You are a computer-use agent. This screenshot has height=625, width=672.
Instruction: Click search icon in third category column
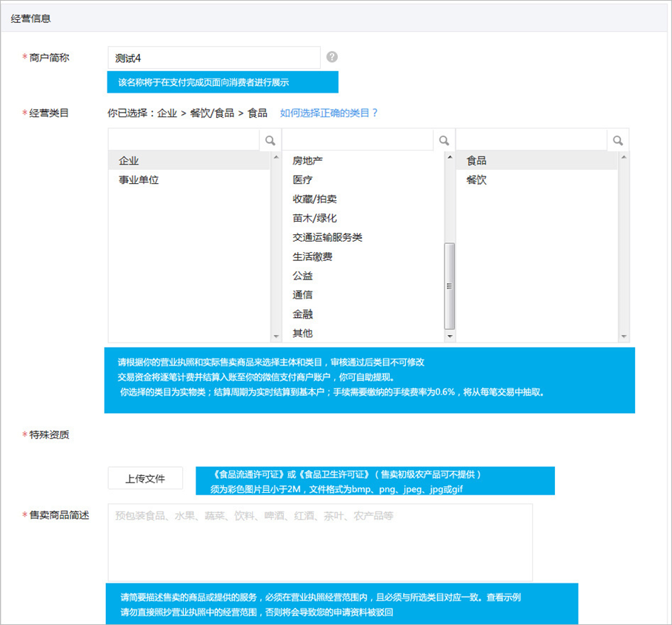618,139
